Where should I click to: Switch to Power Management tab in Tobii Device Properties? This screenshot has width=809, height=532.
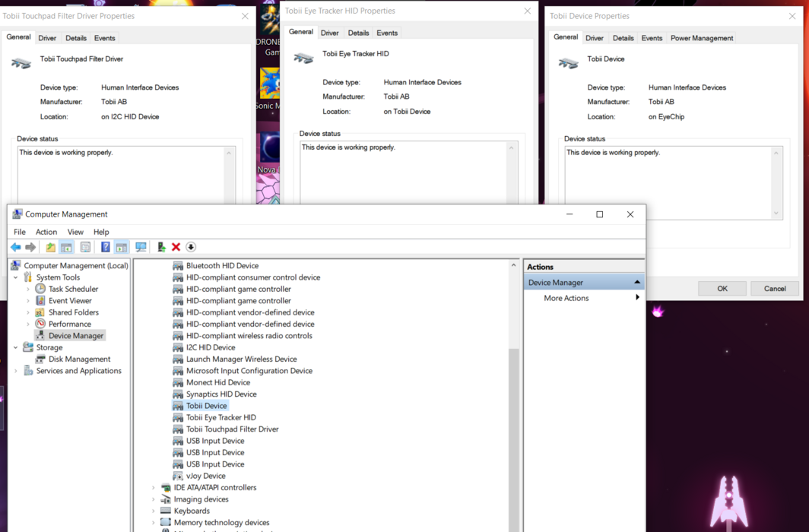coord(702,38)
